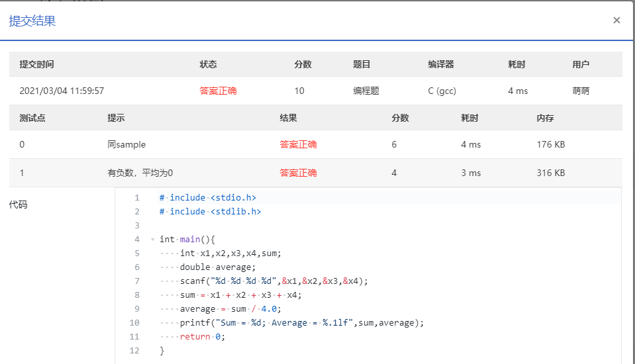The height and width of the screenshot is (364, 635).
Task: Select the 编程题 problem type cell
Action: click(x=366, y=91)
